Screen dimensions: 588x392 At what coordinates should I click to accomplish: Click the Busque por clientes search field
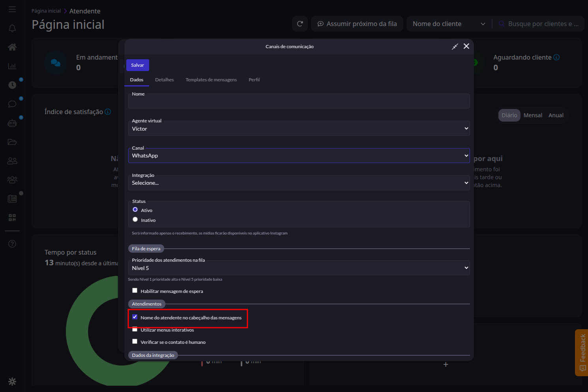543,24
